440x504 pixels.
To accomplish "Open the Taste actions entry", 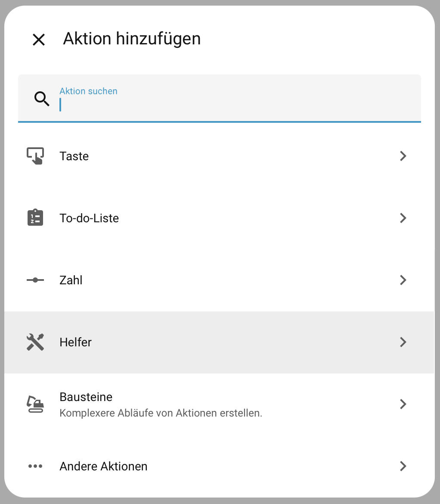I will point(74,156).
